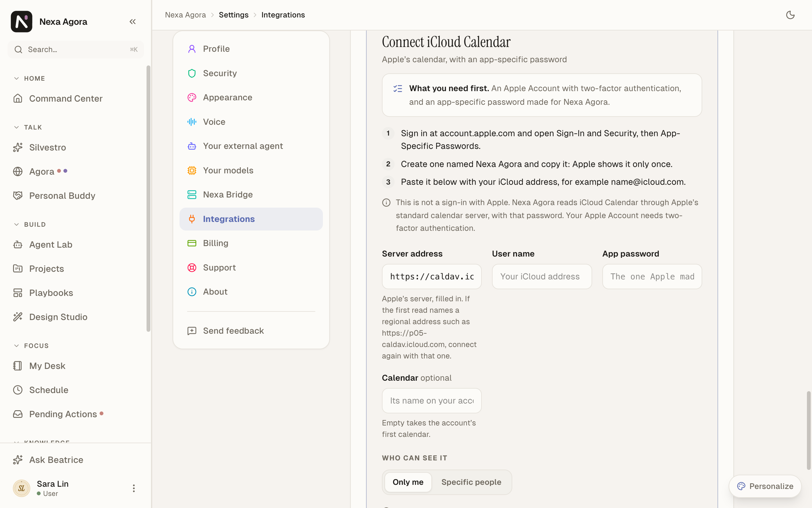Open the Personalize button
Screen dimensions: 812x508
(x=765, y=486)
